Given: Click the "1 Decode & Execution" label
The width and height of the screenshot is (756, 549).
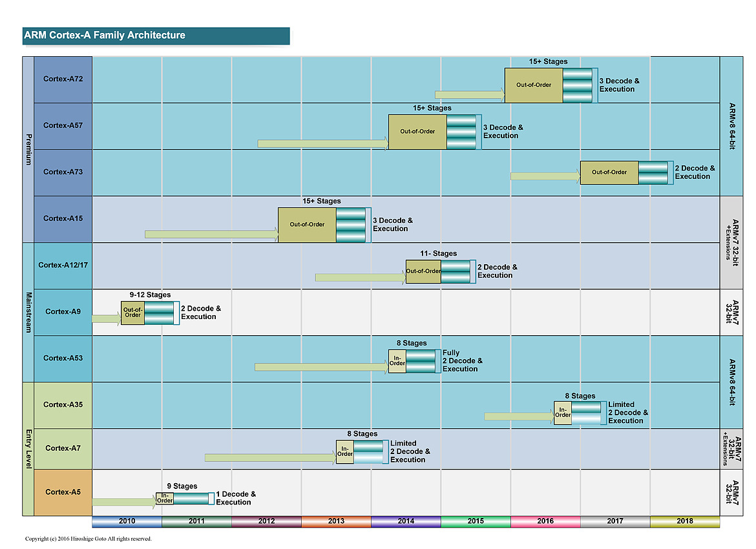Looking at the screenshot, I should 236,499.
